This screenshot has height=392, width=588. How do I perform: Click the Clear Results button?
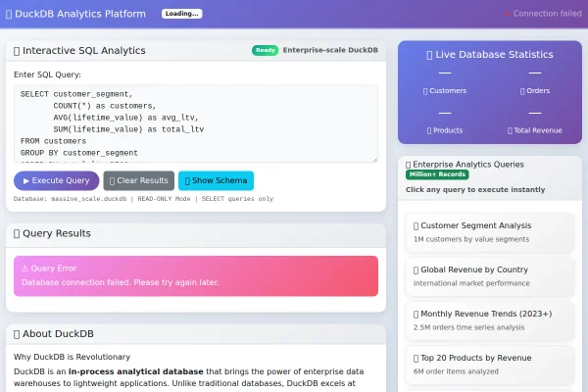(x=139, y=180)
